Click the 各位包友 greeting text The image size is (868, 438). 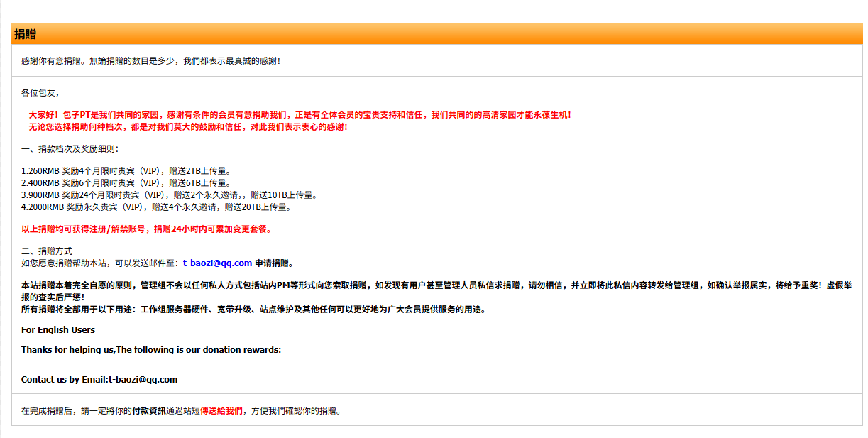[40, 92]
